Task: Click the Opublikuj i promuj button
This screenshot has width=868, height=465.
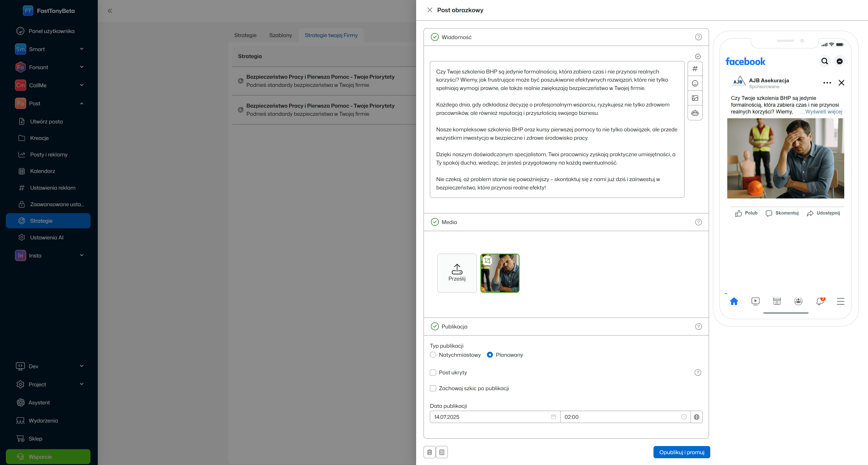Action: point(681,452)
